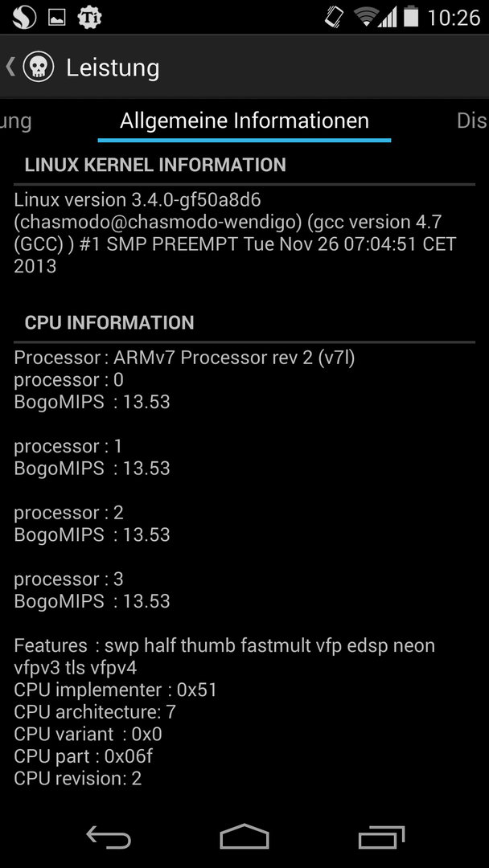Tap the skull app icon in header
Screen dimensions: 489x868
pyautogui.click(x=39, y=67)
